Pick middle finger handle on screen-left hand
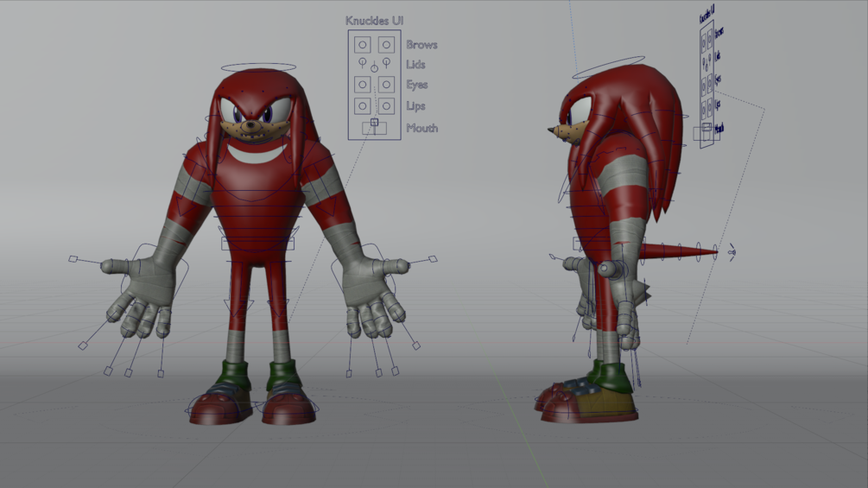Image resolution: width=868 pixels, height=488 pixels. tap(109, 371)
